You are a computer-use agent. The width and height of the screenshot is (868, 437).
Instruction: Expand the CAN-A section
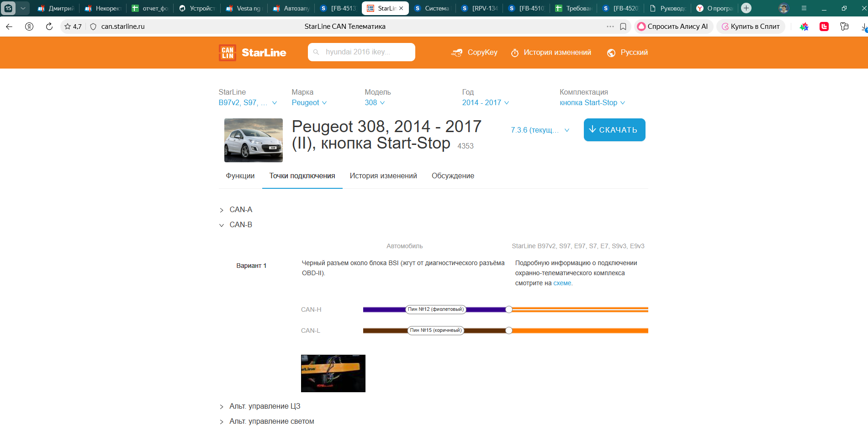(x=240, y=210)
